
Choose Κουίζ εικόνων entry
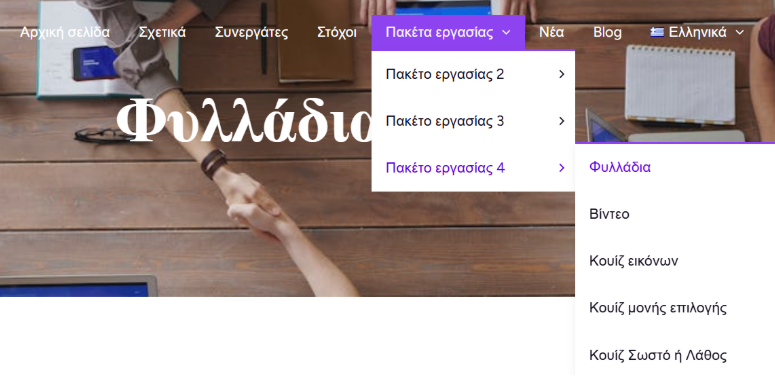point(633,261)
